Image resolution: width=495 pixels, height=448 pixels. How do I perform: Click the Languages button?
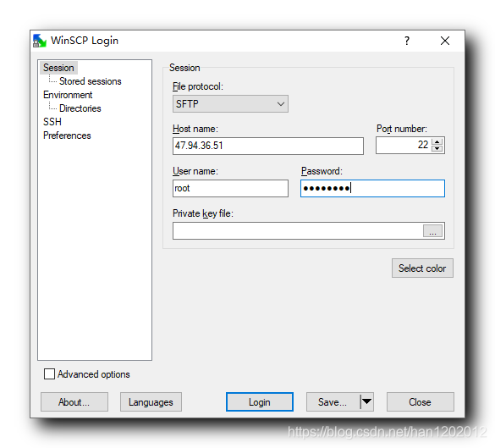coord(151,402)
